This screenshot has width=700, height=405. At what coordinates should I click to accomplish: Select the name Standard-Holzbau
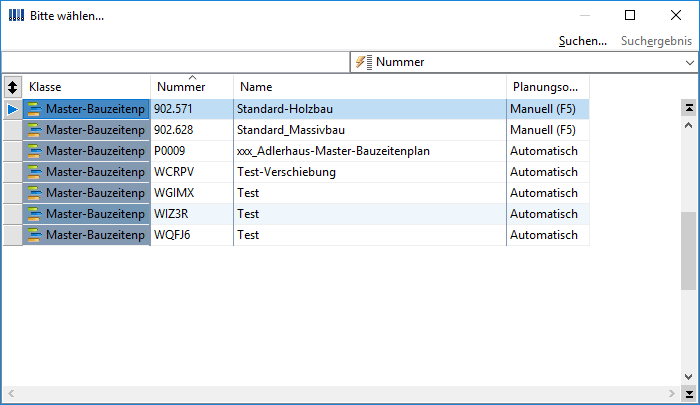pyautogui.click(x=285, y=109)
